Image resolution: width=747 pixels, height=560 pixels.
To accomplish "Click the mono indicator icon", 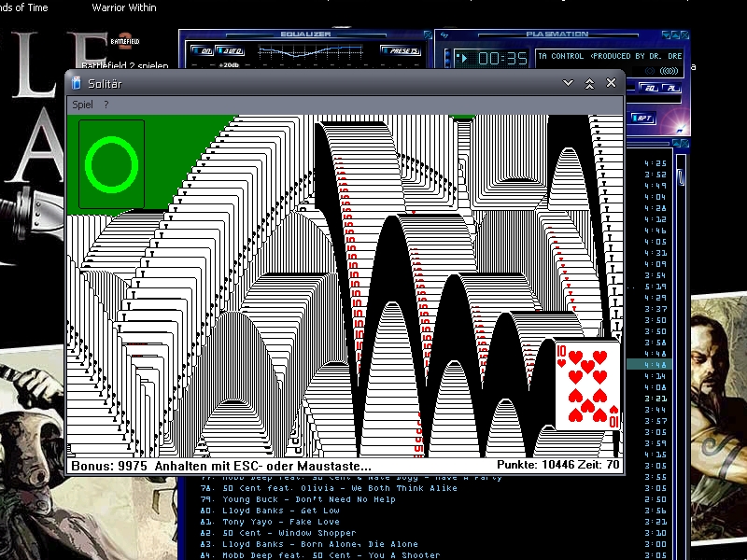I will [650, 71].
